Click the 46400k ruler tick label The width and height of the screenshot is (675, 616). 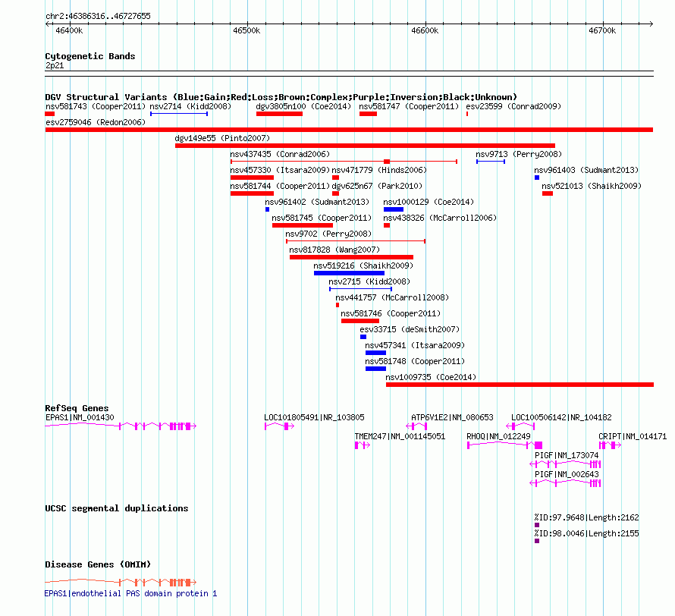[x=69, y=30]
